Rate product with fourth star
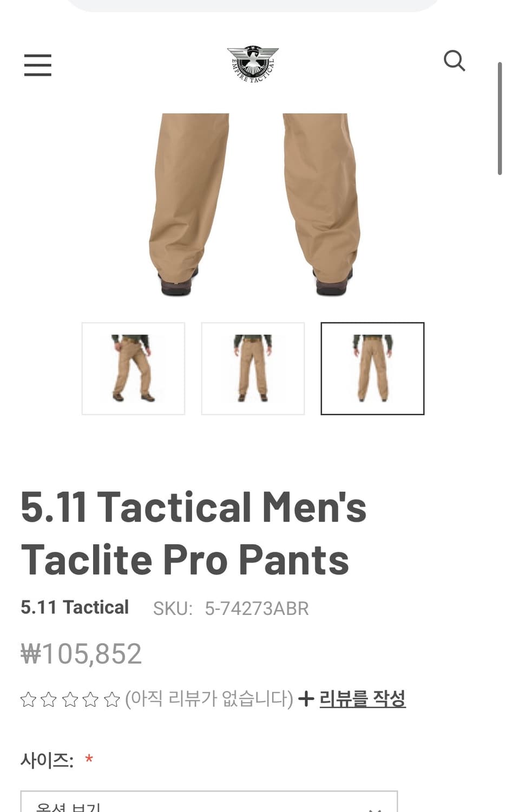Viewport: 506px width, 812px height. click(90, 699)
